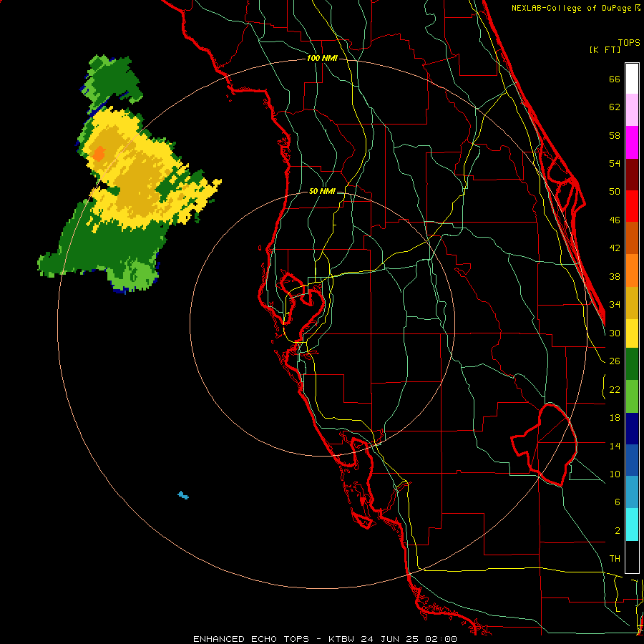Click the legend value "42"

click(x=615, y=248)
